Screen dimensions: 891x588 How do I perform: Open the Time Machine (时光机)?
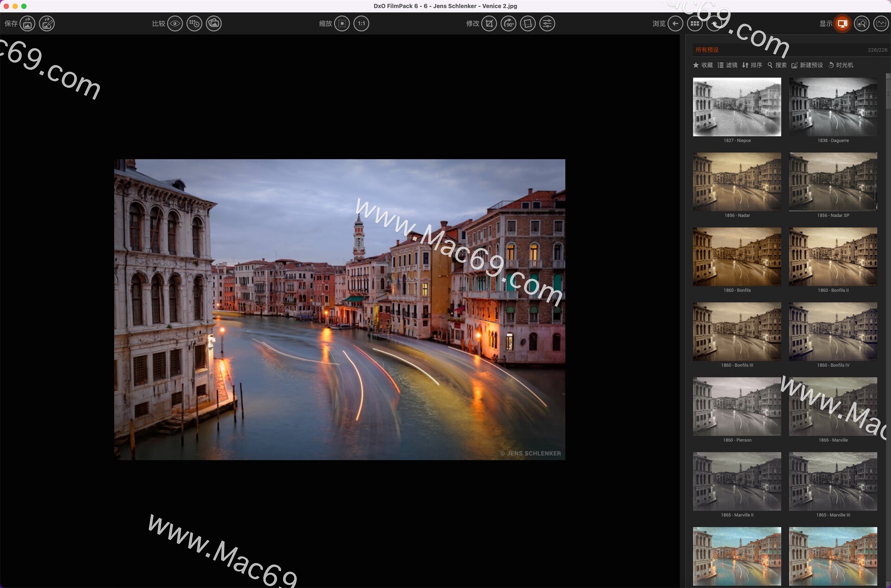(x=840, y=65)
